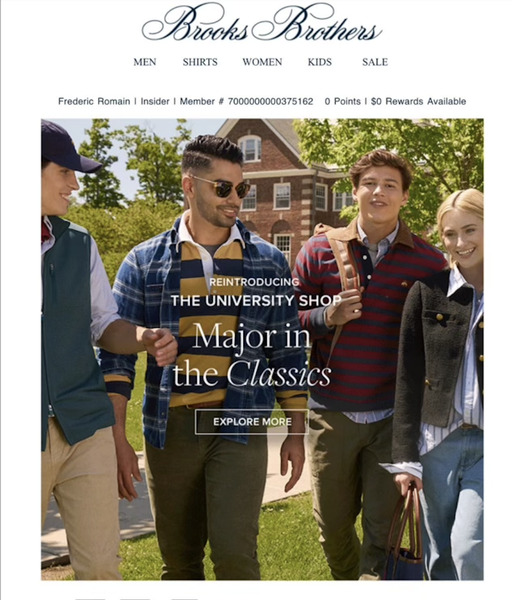Image resolution: width=512 pixels, height=600 pixels.
Task: Click the Brooks Brothers script logo
Action: point(262,23)
